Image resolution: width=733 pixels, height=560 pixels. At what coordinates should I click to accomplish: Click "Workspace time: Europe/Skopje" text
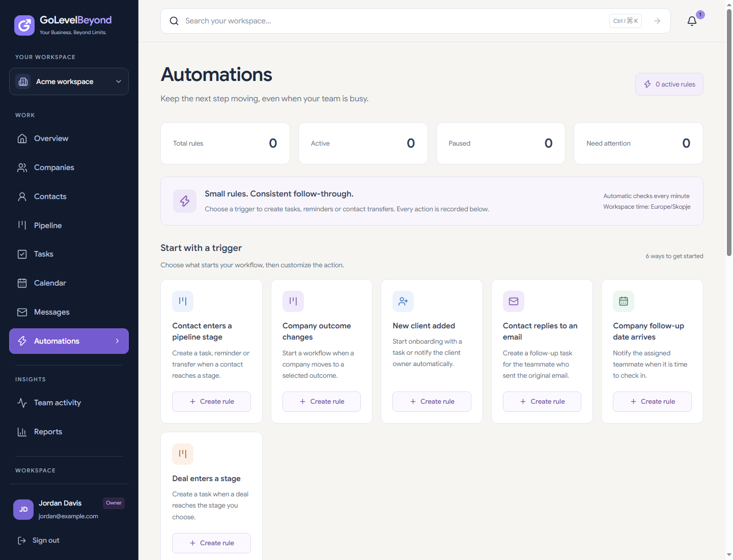click(x=647, y=207)
